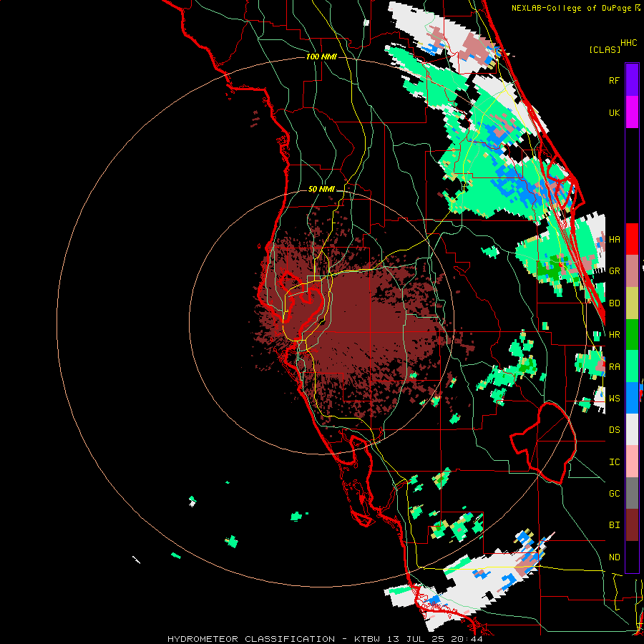The height and width of the screenshot is (644, 644).
Task: Click the RF legend label
Action: tap(614, 80)
